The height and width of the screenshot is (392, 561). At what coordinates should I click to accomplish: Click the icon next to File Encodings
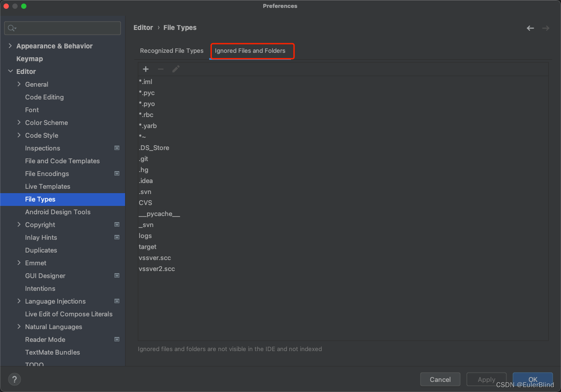click(117, 173)
